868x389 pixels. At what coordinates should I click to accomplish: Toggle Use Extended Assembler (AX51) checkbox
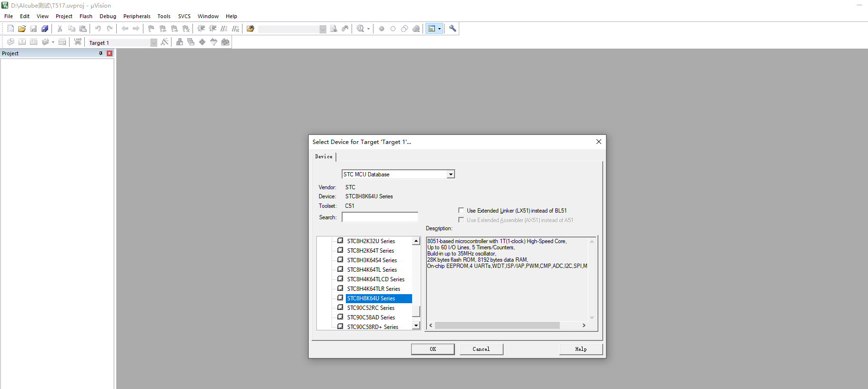[461, 220]
